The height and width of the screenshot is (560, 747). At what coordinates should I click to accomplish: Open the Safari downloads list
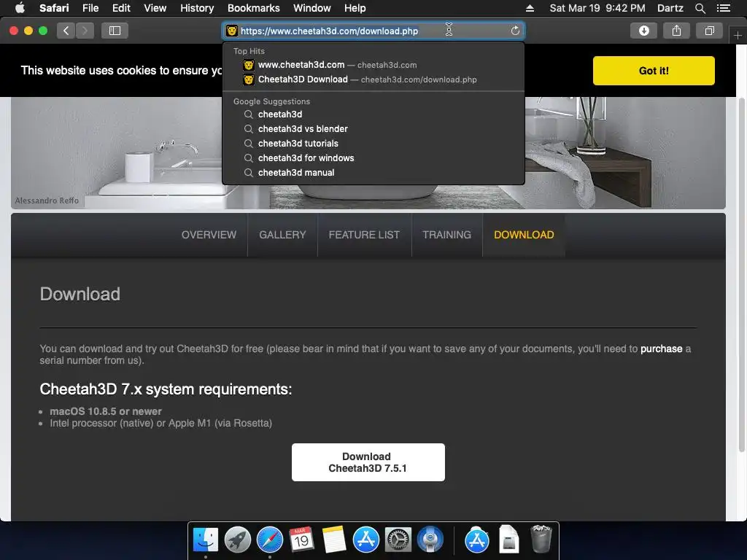coord(643,31)
